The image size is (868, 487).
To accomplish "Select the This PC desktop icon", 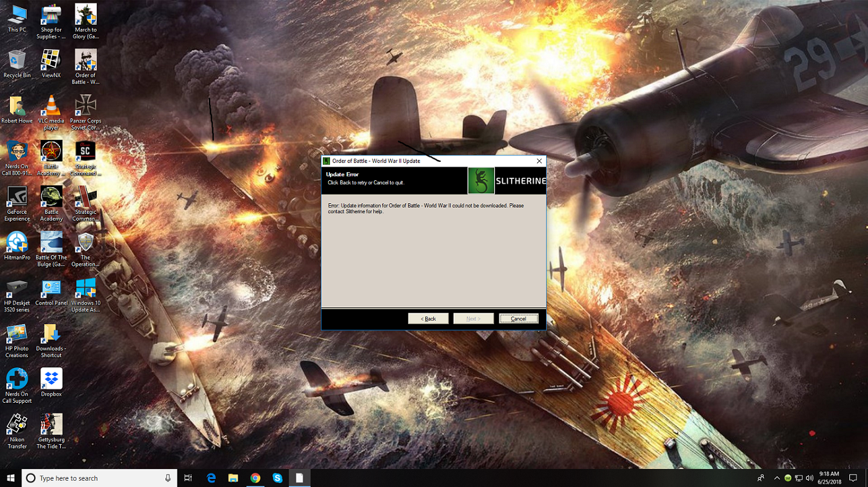I will [x=17, y=19].
